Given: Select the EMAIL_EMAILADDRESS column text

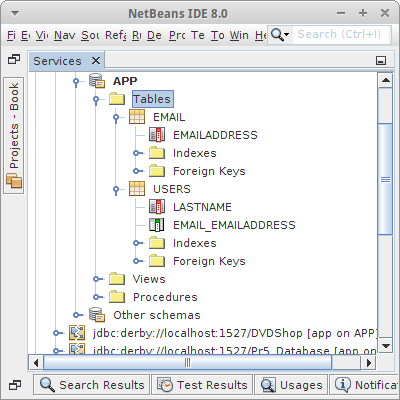Looking at the screenshot, I should click(x=234, y=225).
